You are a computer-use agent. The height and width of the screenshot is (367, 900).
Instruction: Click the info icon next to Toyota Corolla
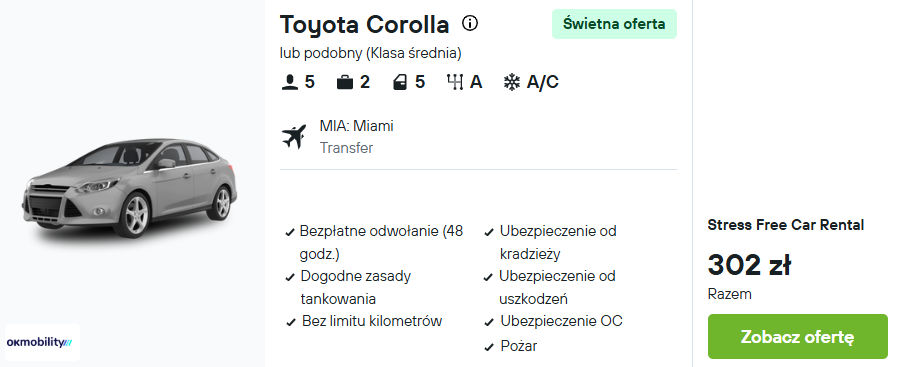coord(470,24)
